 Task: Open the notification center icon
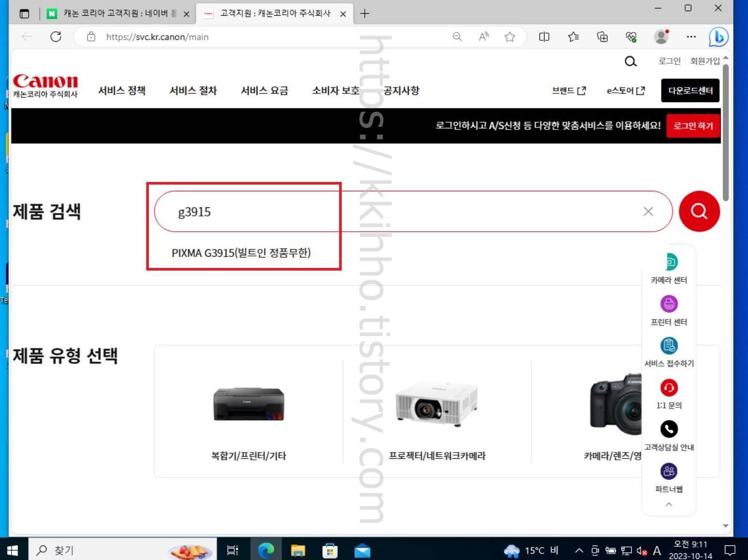tap(730, 550)
